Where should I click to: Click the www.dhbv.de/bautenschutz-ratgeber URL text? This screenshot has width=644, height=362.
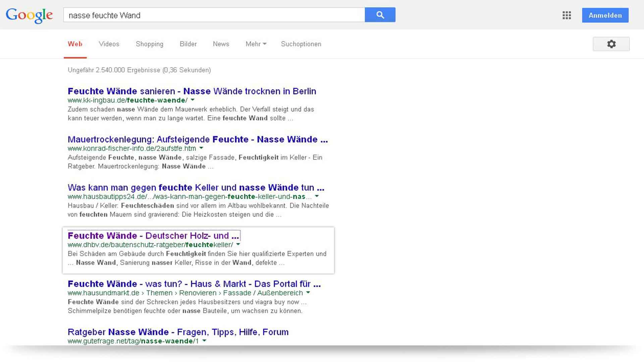(x=150, y=245)
